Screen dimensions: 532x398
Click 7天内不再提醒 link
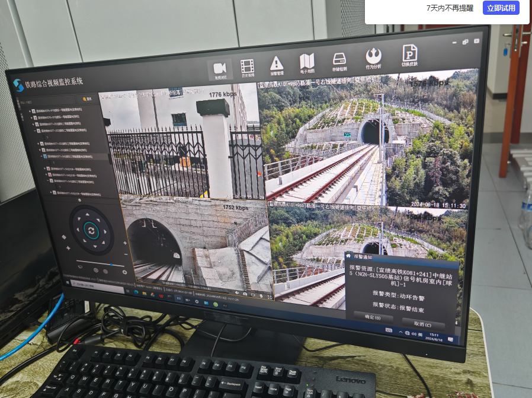tap(450, 8)
